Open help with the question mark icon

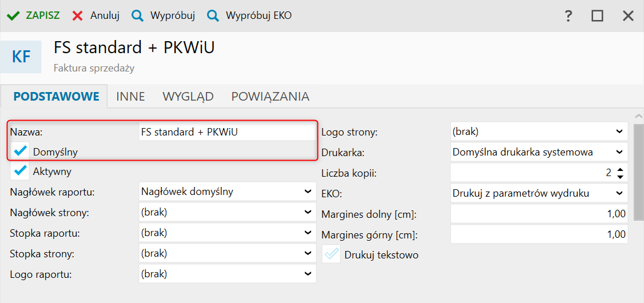click(x=568, y=16)
